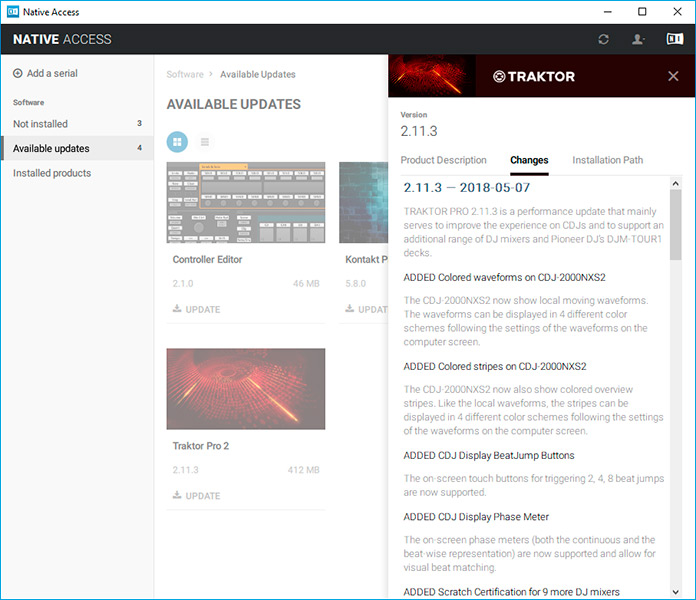Viewport: 696px width, 600px height.
Task: Click the changes panel scrollbar thumb
Action: click(675, 225)
